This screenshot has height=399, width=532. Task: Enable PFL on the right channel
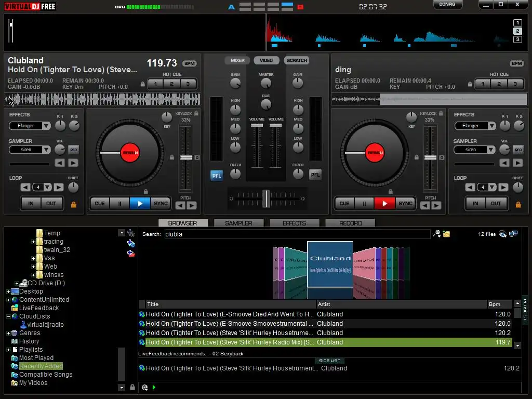315,175
